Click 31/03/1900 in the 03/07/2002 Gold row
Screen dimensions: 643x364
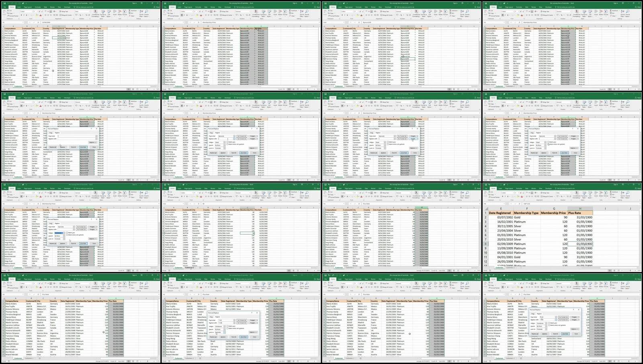580,217
